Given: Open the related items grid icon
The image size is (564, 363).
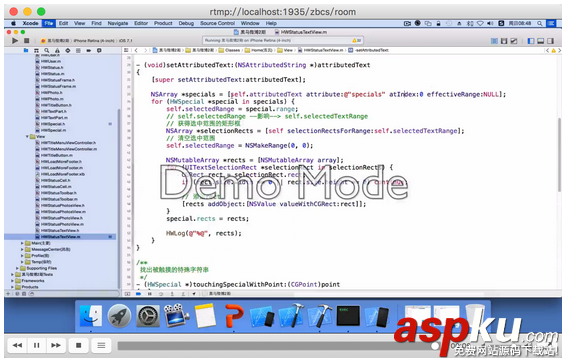Looking at the screenshot, I should coord(126,50).
